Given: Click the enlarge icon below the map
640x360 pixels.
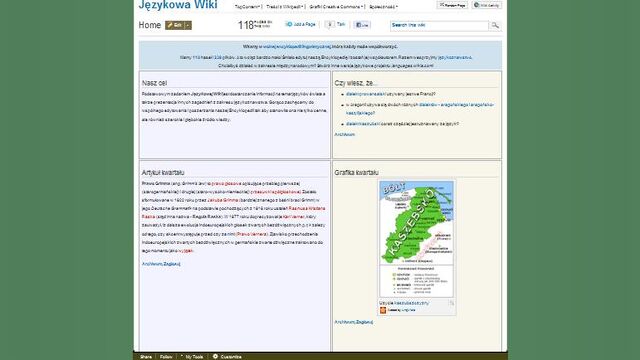Looking at the screenshot, I should click(451, 303).
